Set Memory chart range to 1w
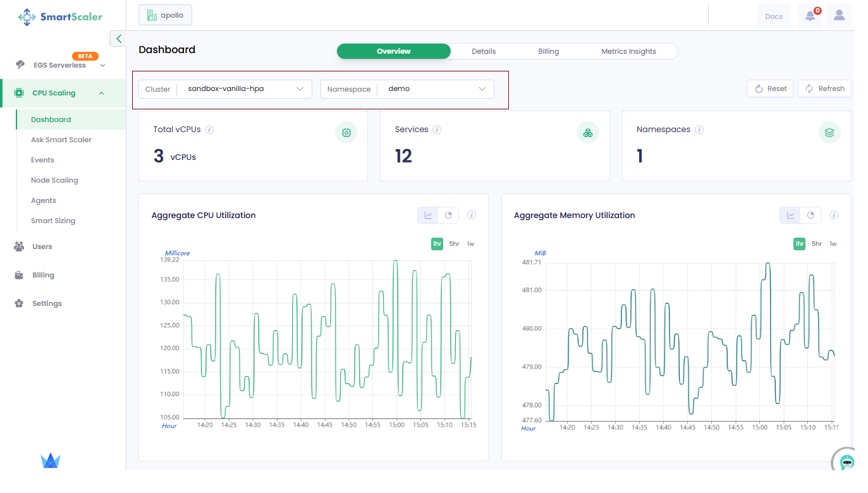 833,244
